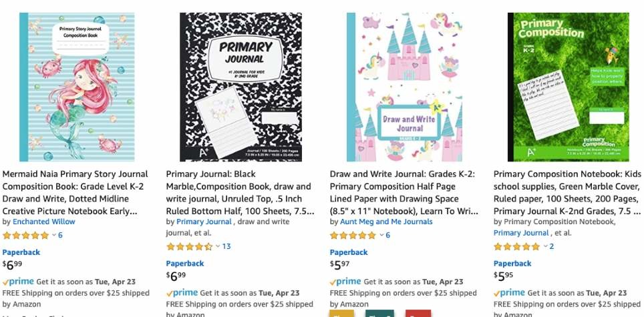Open the black marble Primary Journal cover
Viewport: 644px width, 317px height.
(x=240, y=87)
